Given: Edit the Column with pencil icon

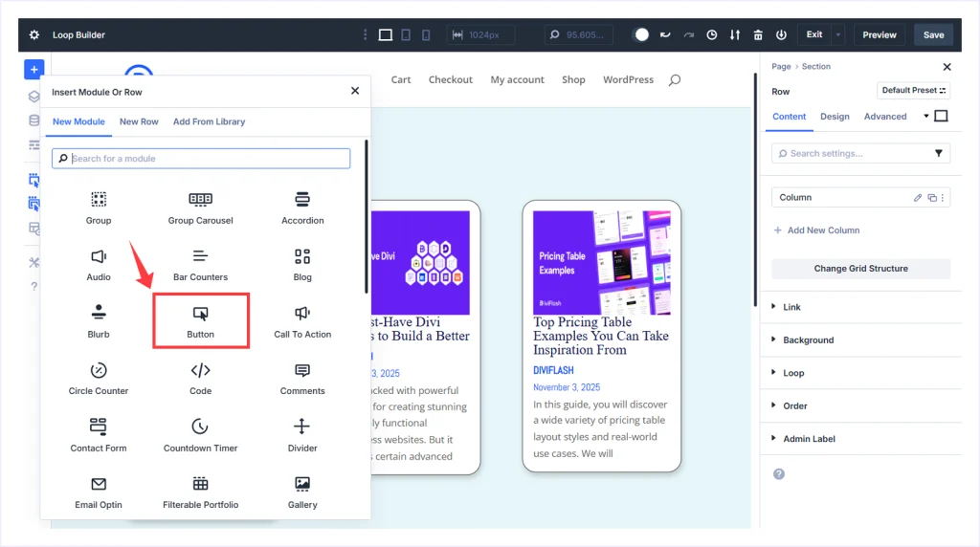Looking at the screenshot, I should tap(918, 198).
